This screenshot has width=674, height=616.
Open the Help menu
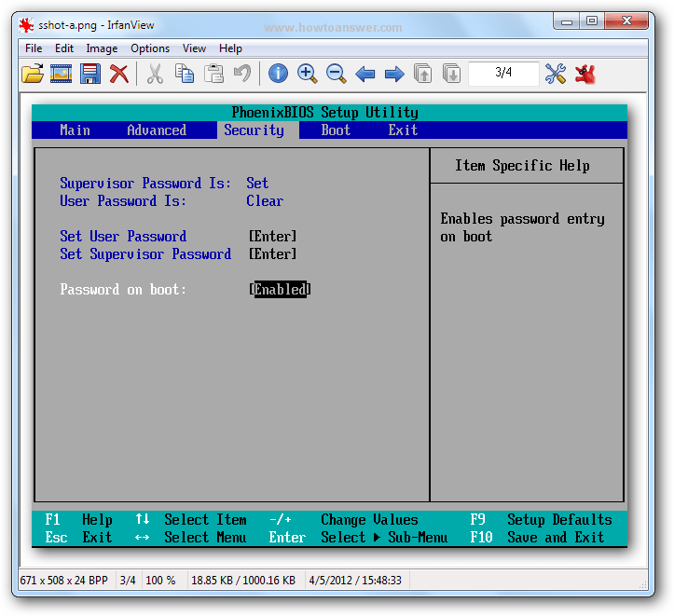[230, 48]
